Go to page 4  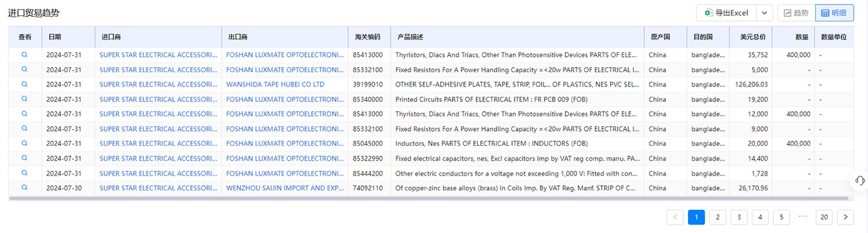pos(760,217)
